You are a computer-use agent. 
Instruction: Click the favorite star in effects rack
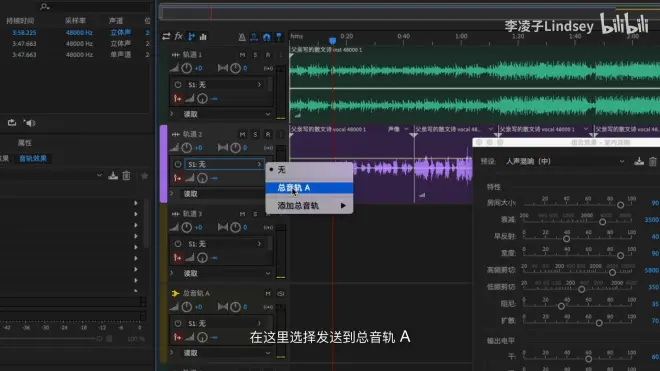[x=144, y=176]
